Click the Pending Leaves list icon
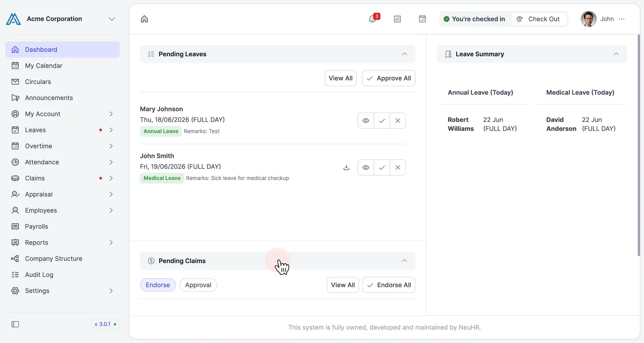Image resolution: width=644 pixels, height=343 pixels. point(151,54)
